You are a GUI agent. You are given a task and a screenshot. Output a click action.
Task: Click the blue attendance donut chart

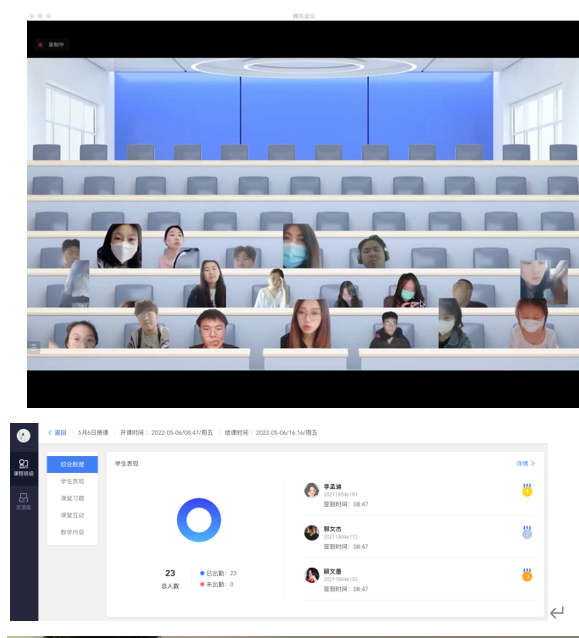pos(199,520)
